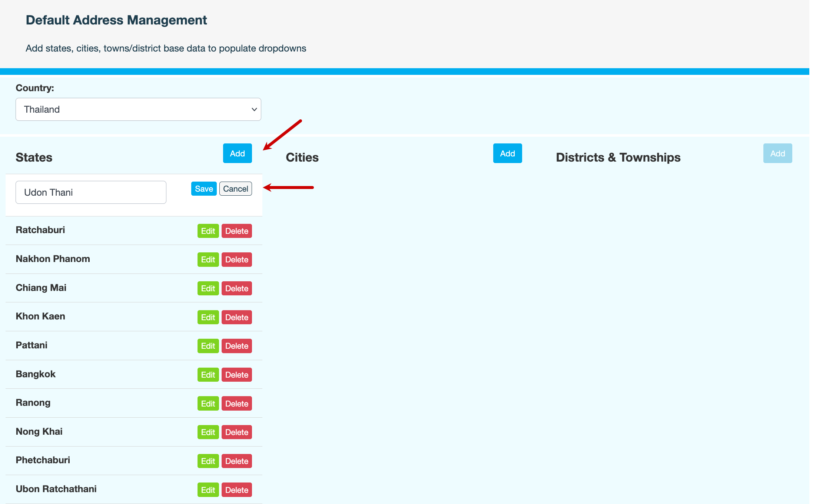
Task: Delete the Ubon Ratchathani state
Action: (x=236, y=490)
